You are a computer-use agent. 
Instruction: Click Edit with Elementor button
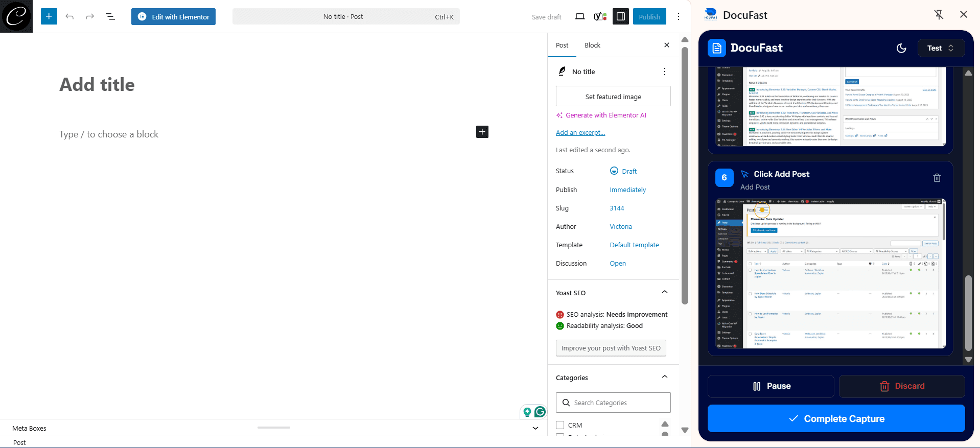point(173,16)
